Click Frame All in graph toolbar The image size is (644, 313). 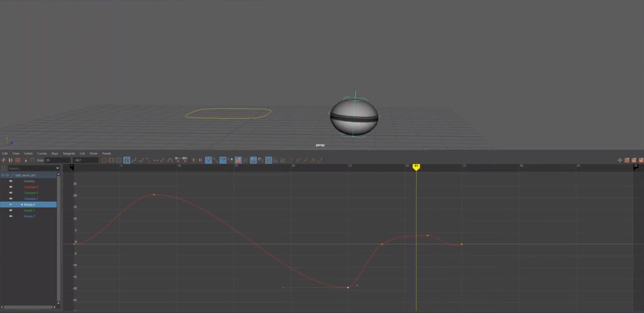104,160
